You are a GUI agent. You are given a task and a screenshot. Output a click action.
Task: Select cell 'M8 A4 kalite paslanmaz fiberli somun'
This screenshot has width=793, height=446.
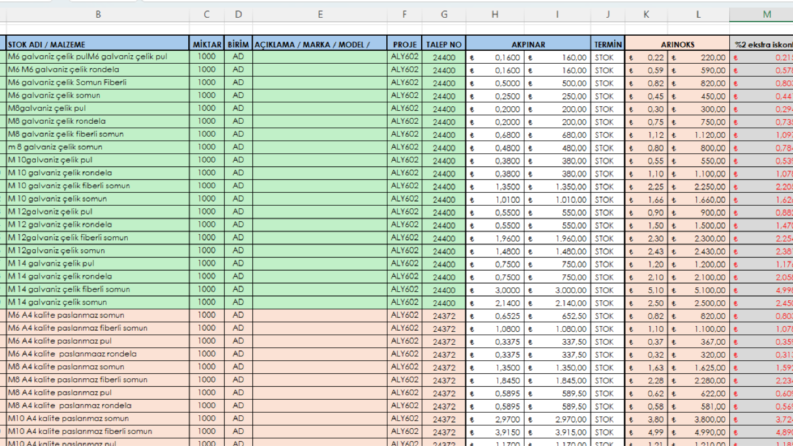click(98, 380)
